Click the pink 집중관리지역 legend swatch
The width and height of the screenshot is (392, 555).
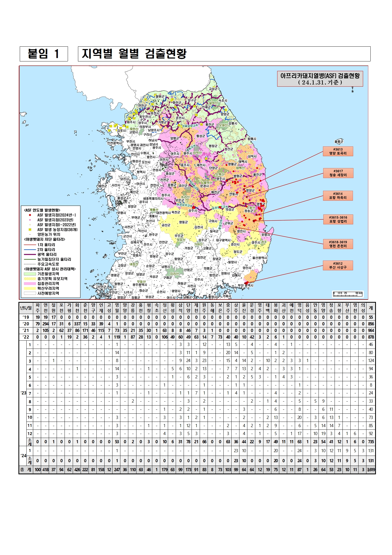[30, 283]
